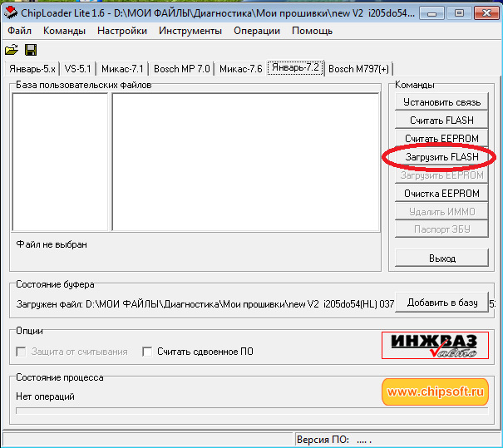This screenshot has width=503, height=448.
Task: Click the right user files list pane
Action: pos(246,162)
